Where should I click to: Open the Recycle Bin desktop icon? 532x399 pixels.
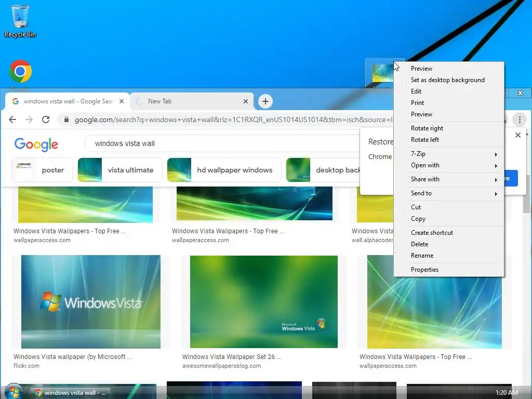click(x=20, y=20)
